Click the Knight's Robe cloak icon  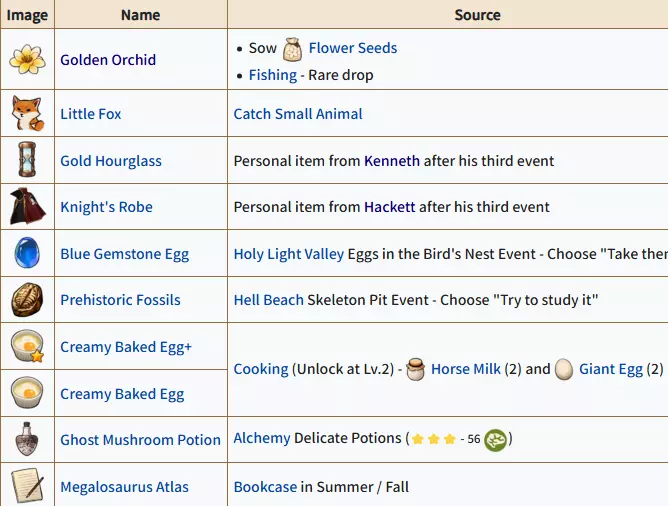point(27,207)
